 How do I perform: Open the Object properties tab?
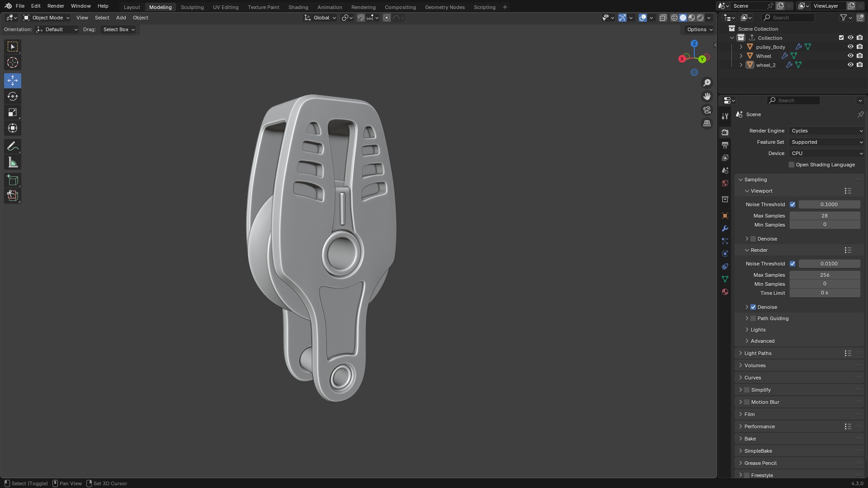pos(725,216)
